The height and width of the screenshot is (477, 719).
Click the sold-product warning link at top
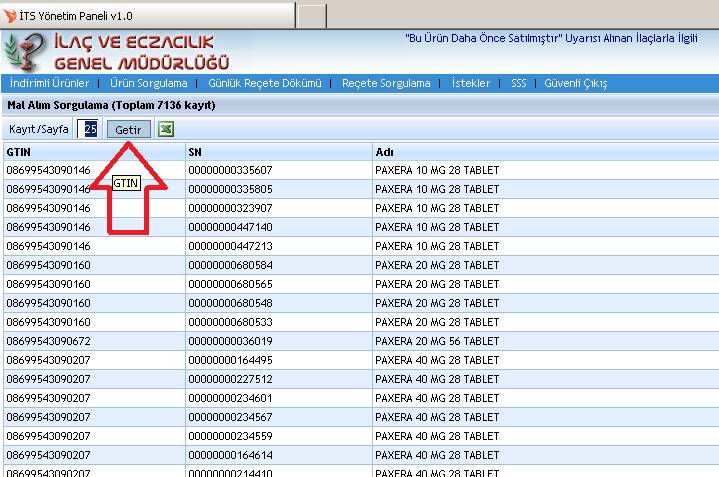551,39
